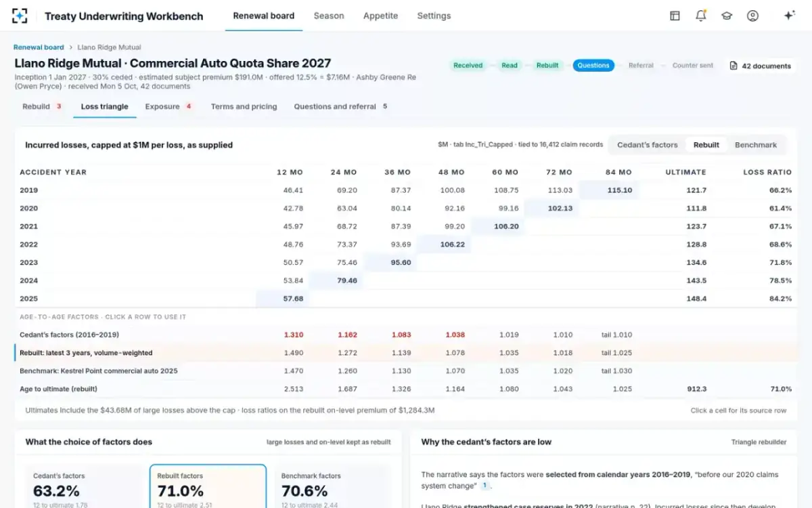Click the Referral workflow stage
Viewport: 812px width, 508px height.
[x=641, y=66]
